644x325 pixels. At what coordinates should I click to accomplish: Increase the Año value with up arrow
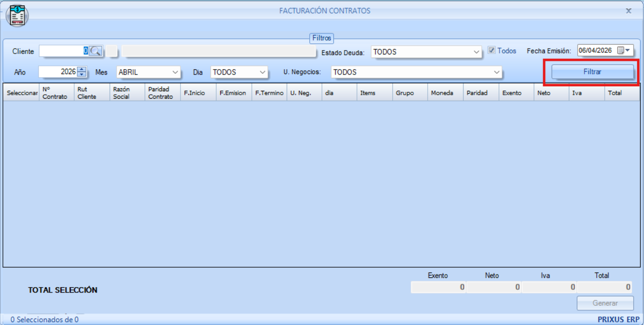pyautogui.click(x=82, y=69)
